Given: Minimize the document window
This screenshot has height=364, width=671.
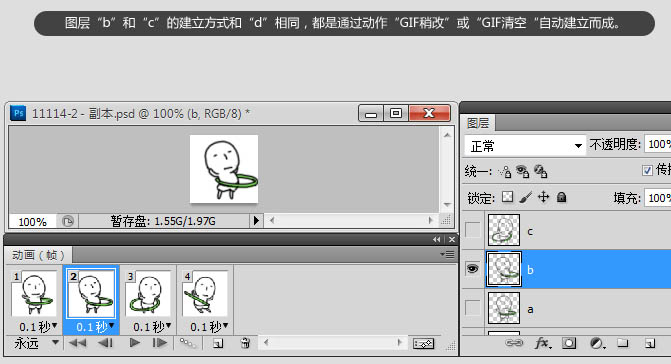Looking at the screenshot, I should tap(371, 113).
